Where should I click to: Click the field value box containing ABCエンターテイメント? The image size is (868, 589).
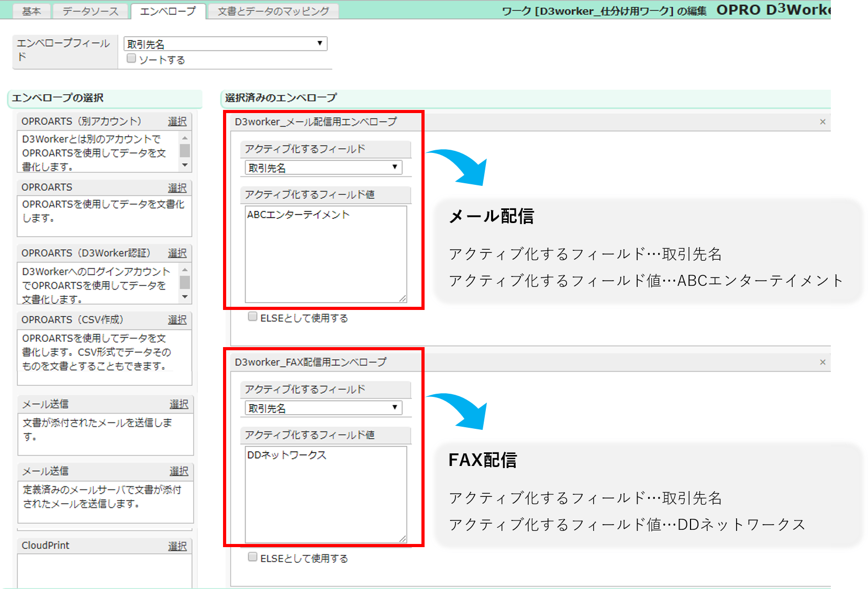(326, 254)
